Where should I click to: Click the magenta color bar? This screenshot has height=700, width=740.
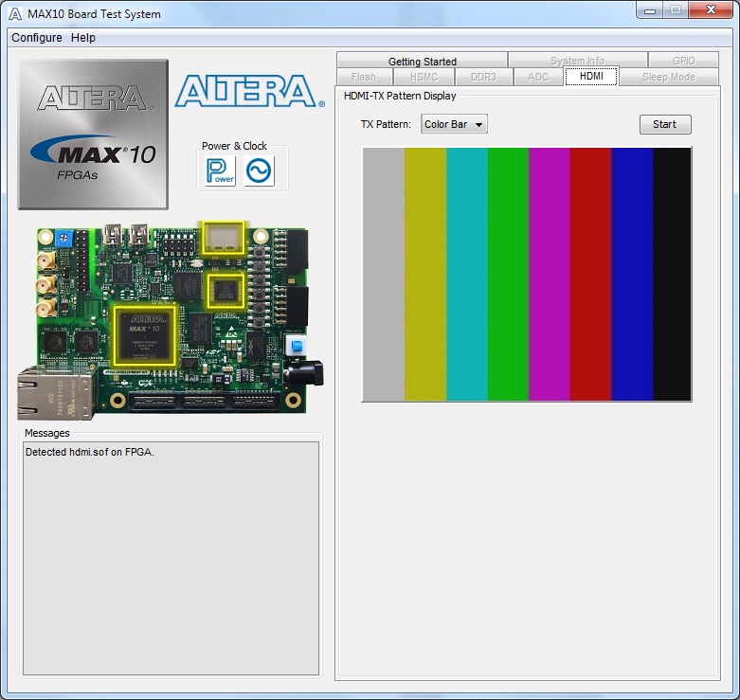pos(550,274)
